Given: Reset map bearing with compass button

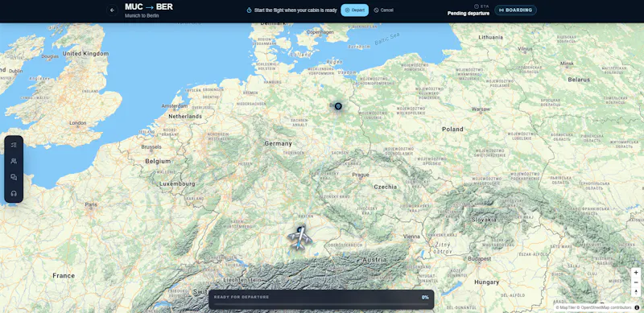Looking at the screenshot, I should click(x=636, y=292).
